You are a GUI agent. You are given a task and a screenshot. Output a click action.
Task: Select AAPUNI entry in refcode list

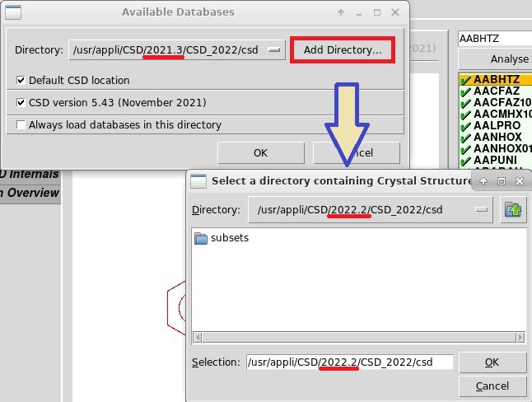click(496, 160)
